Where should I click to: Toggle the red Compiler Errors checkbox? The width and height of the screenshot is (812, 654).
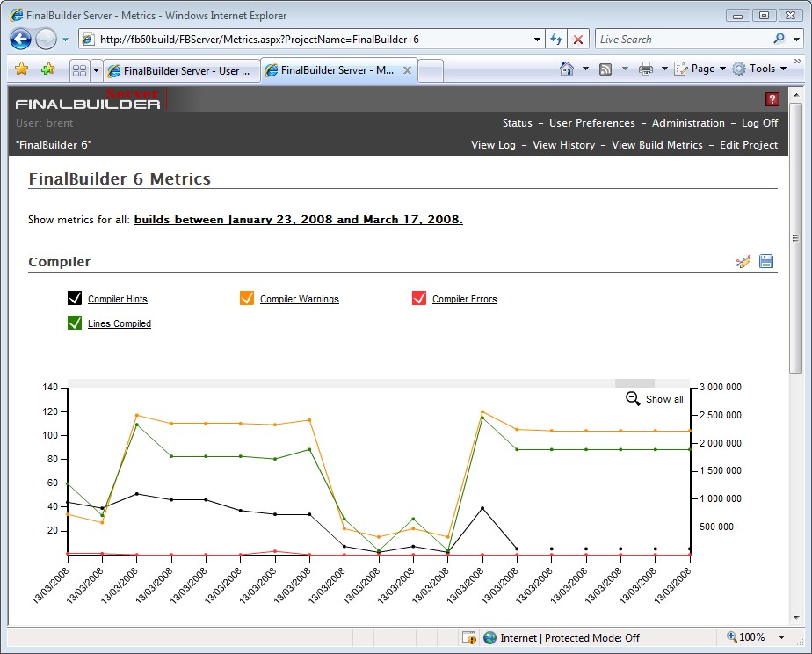click(419, 298)
